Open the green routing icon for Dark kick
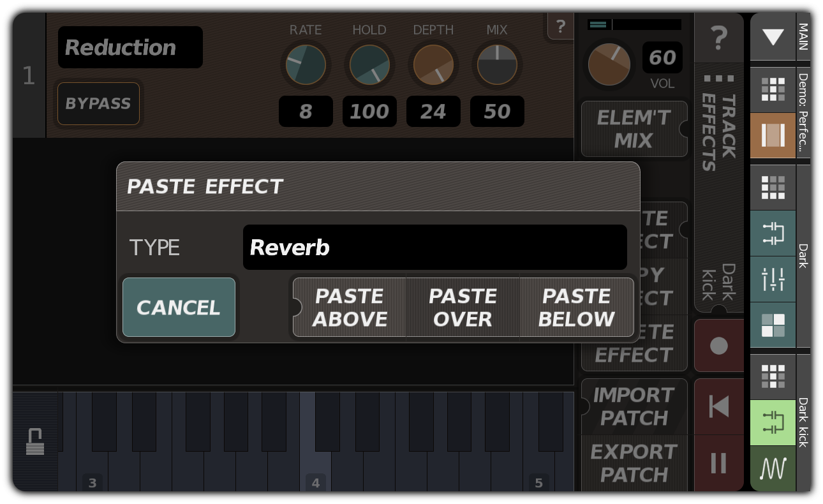This screenshot has height=504, width=823. [x=773, y=423]
